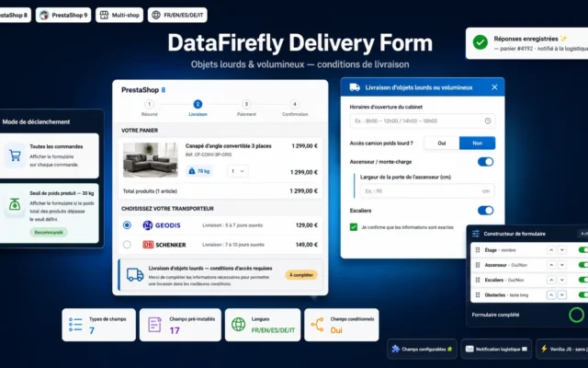Open the quantity dropdown for the sofa

237,171
